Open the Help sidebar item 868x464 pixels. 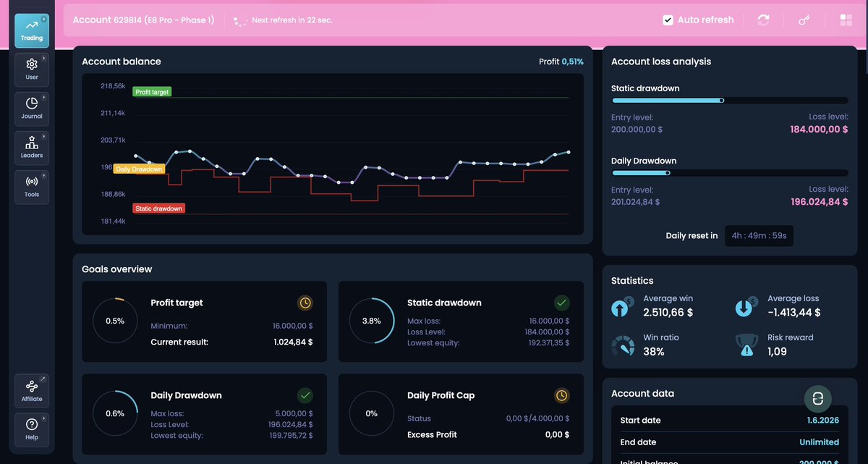pos(32,431)
